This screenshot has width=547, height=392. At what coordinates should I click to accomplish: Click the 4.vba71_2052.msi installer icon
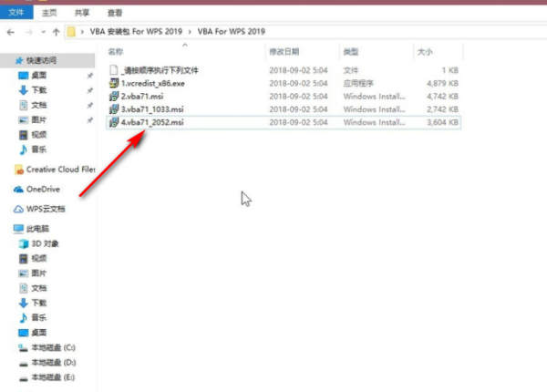tap(114, 122)
